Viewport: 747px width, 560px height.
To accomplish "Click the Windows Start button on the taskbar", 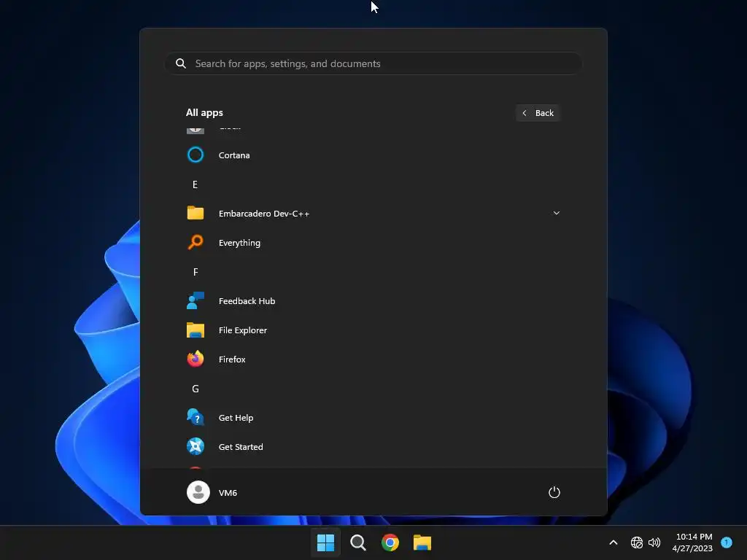I will coord(326,542).
